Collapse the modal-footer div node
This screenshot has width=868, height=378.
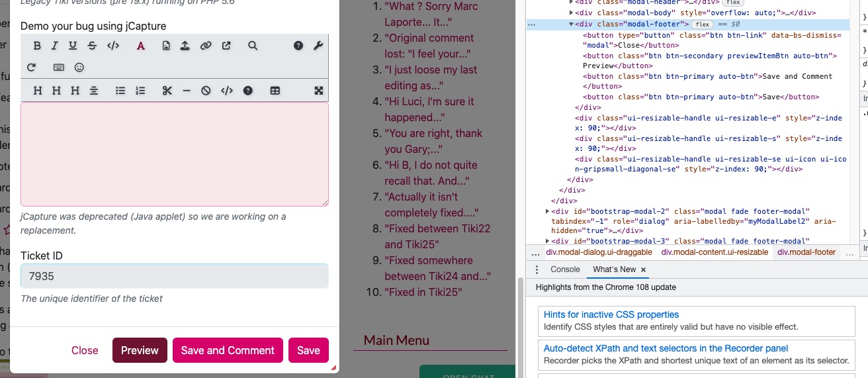[x=570, y=24]
